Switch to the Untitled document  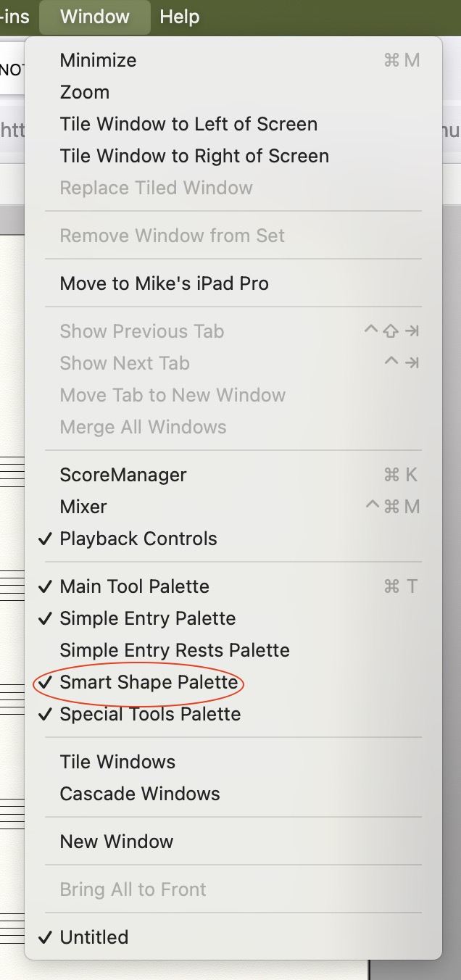[94, 937]
